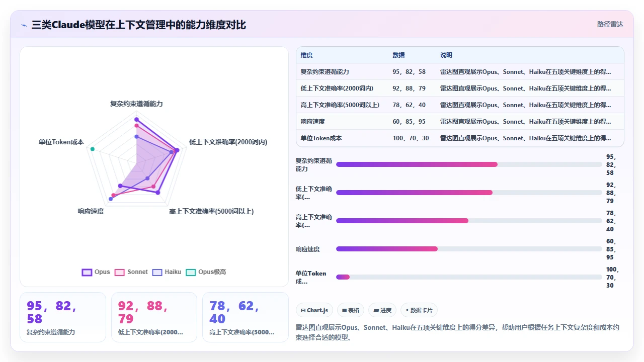Click the 单位Token成本 progress bar

click(469, 277)
